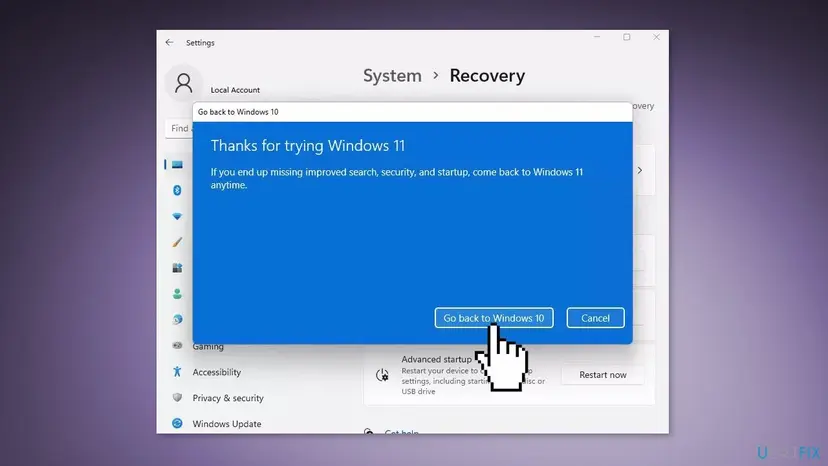Open Time & language globe icon
Image resolution: width=828 pixels, height=466 pixels.
click(177, 320)
